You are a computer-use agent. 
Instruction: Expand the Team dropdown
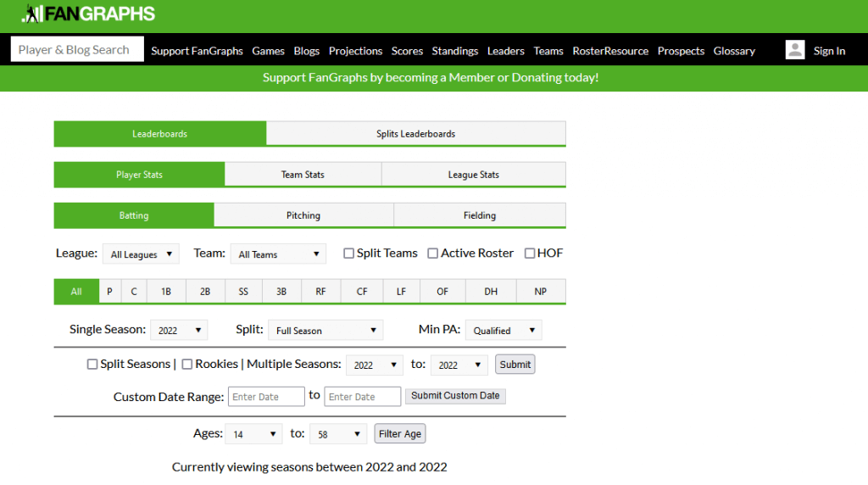278,254
